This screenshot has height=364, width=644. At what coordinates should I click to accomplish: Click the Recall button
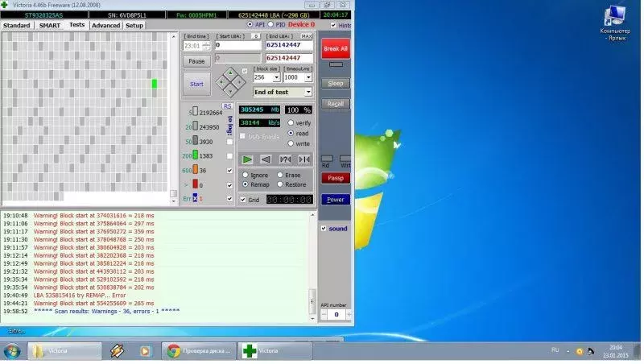(336, 104)
